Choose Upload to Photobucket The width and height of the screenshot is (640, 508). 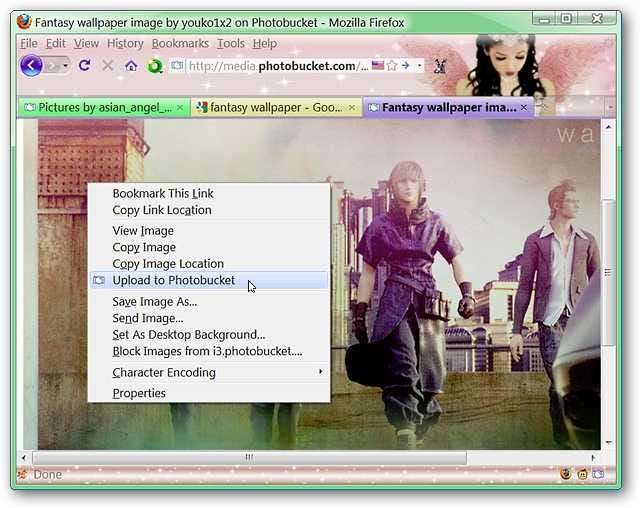(x=208, y=280)
